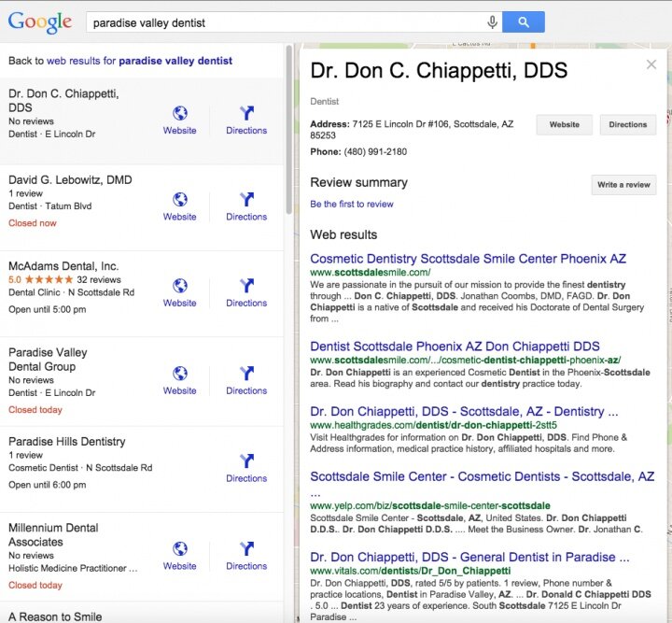Viewport: 672px width, 623px height.
Task: Open Dr. Don Chiappetti General Dentist in Paradise result
Action: coord(469,557)
